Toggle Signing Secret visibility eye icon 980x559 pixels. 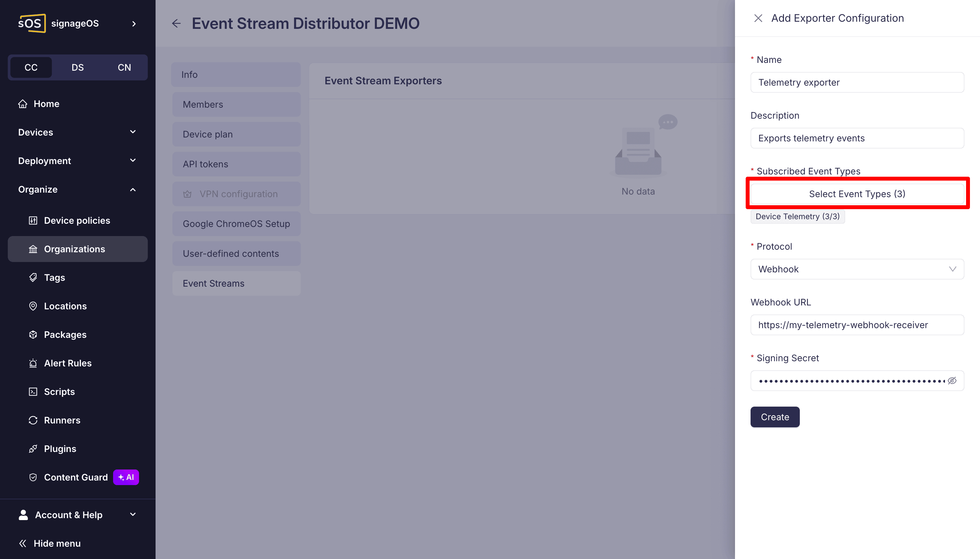coord(952,381)
